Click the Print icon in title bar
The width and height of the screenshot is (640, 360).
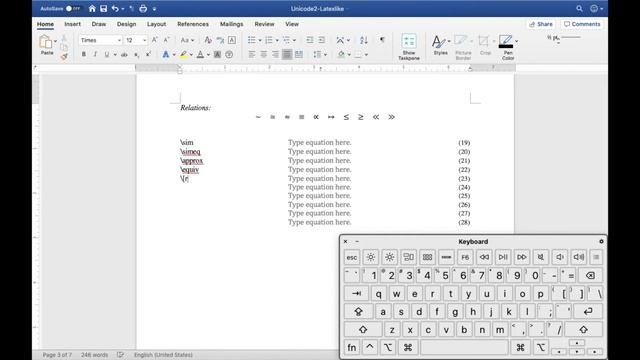[x=143, y=8]
